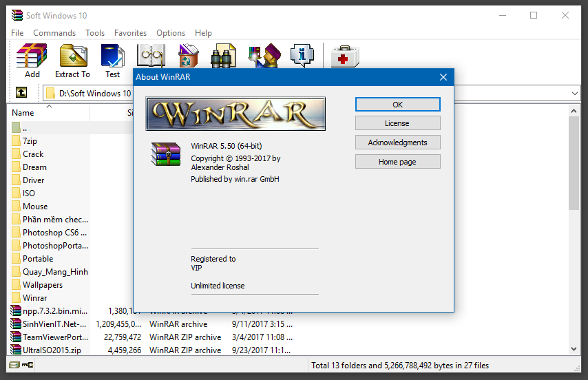This screenshot has height=380, width=588.
Task: Click the Crack folder icon
Action: [16, 154]
